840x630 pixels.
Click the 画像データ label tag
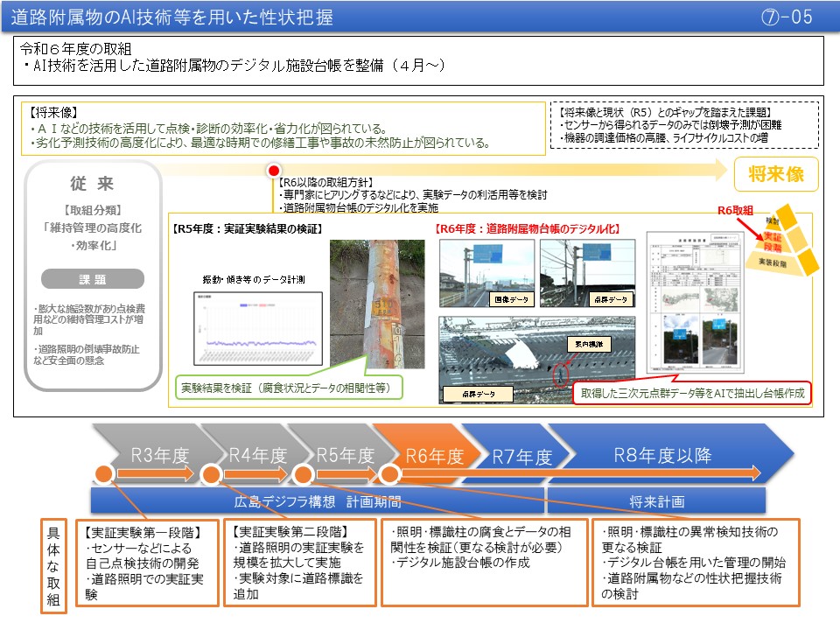(x=511, y=299)
